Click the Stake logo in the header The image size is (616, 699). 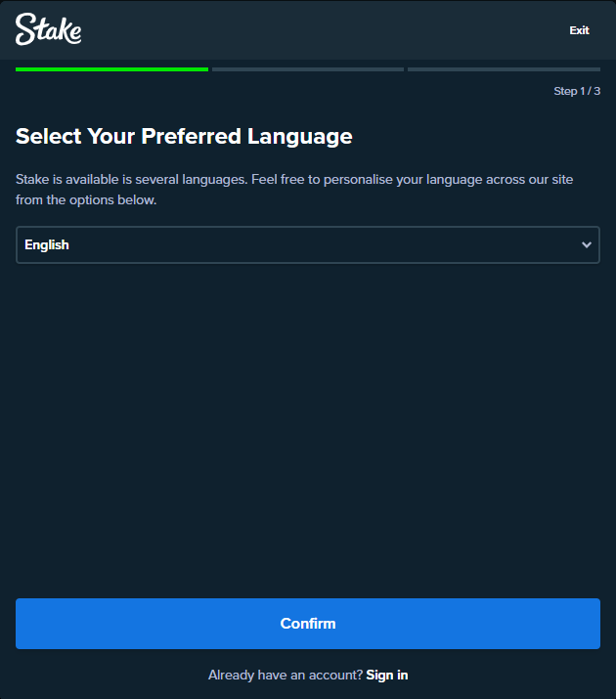tap(48, 29)
